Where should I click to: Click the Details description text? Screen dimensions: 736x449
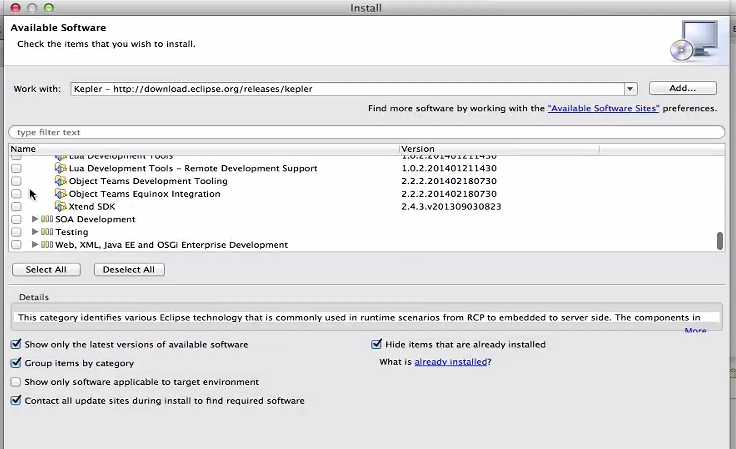(359, 318)
